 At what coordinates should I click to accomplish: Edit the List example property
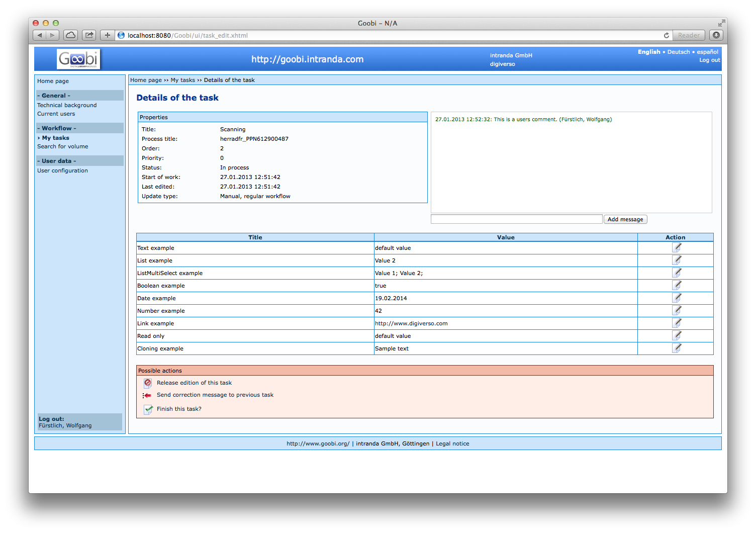677,260
